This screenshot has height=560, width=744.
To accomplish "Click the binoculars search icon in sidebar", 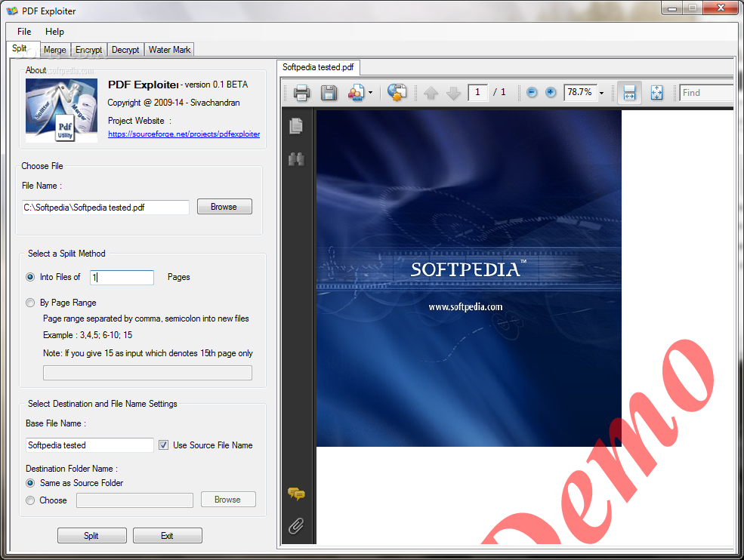I will click(296, 159).
